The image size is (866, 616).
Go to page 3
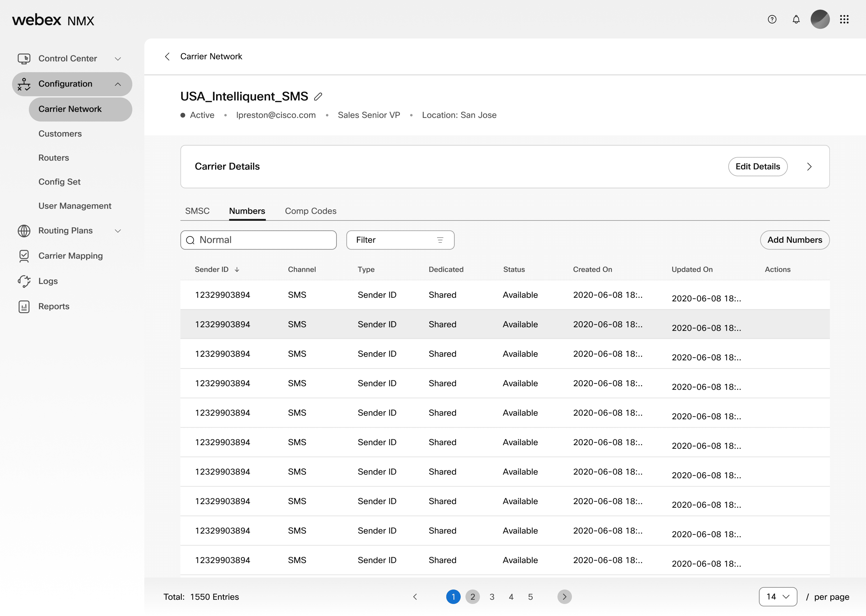click(492, 597)
